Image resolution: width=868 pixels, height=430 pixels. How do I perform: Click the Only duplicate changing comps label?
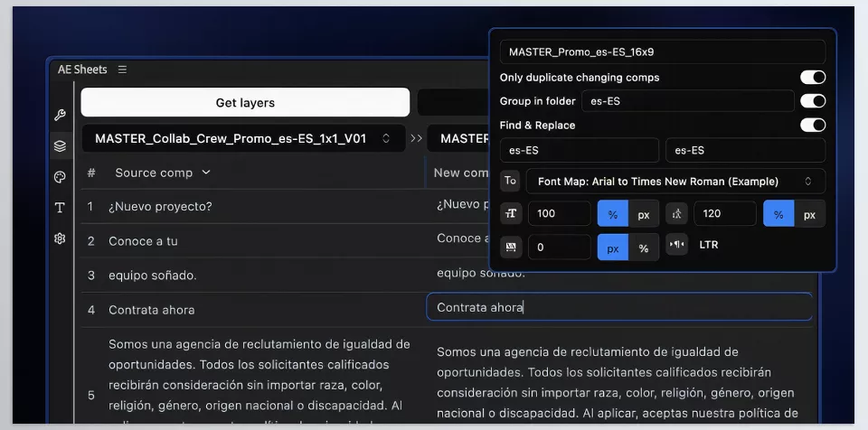pyautogui.click(x=580, y=78)
